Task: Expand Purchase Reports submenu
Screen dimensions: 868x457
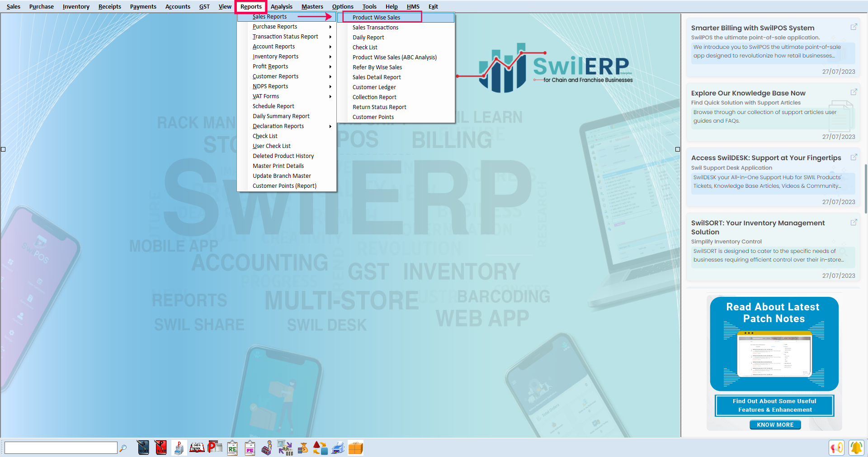Action: (x=287, y=27)
